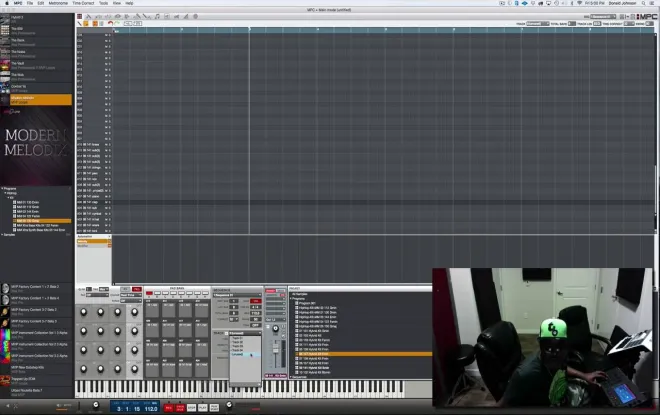
Task: Open the View menu
Action: coord(117,3)
